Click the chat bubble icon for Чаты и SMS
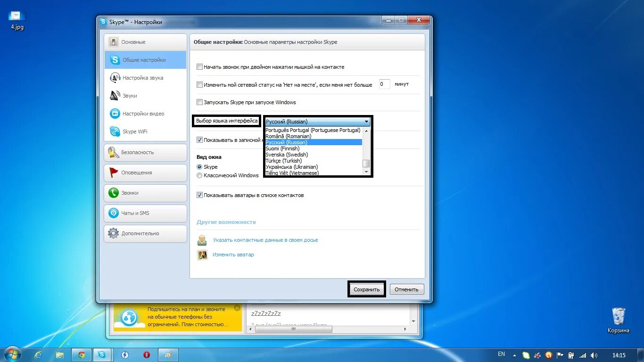The width and height of the screenshot is (644, 362). tap(113, 213)
